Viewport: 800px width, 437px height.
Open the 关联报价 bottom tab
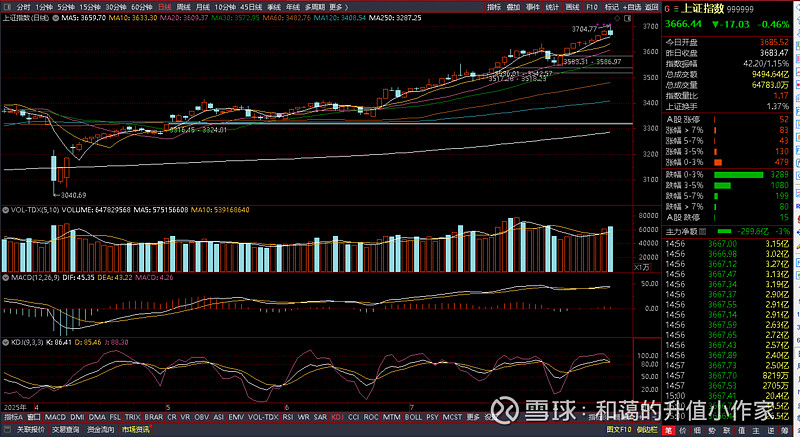pyautogui.click(x=32, y=430)
